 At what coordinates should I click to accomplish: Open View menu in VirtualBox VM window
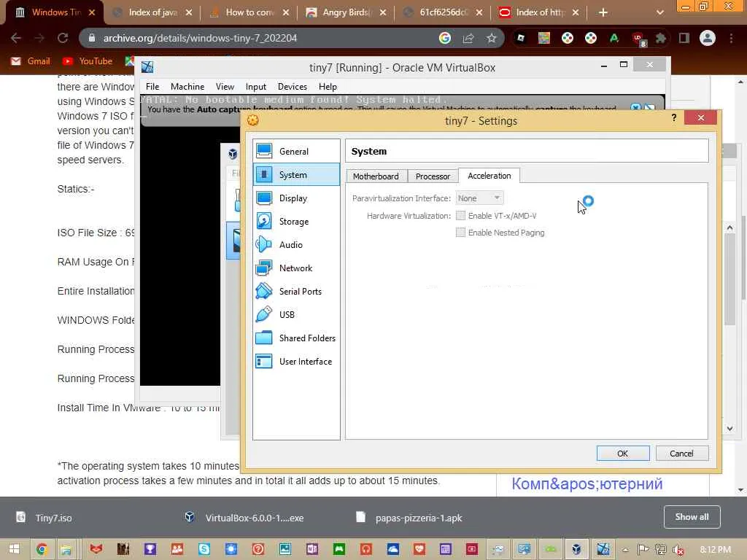click(225, 87)
